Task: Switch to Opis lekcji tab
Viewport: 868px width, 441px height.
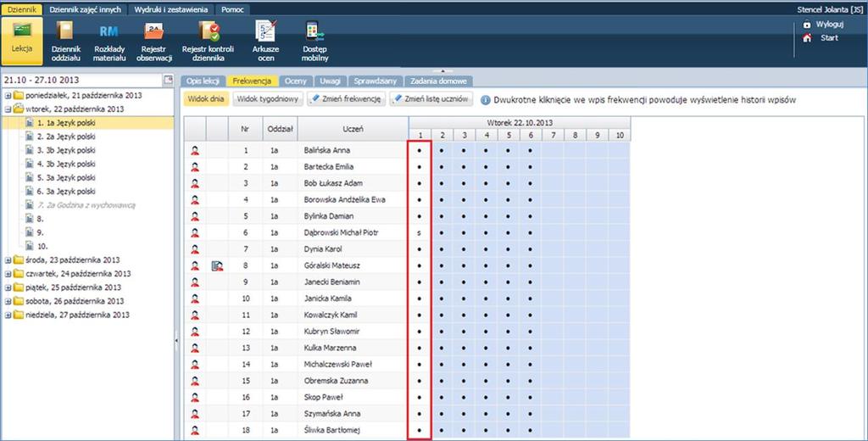Action: [203, 81]
